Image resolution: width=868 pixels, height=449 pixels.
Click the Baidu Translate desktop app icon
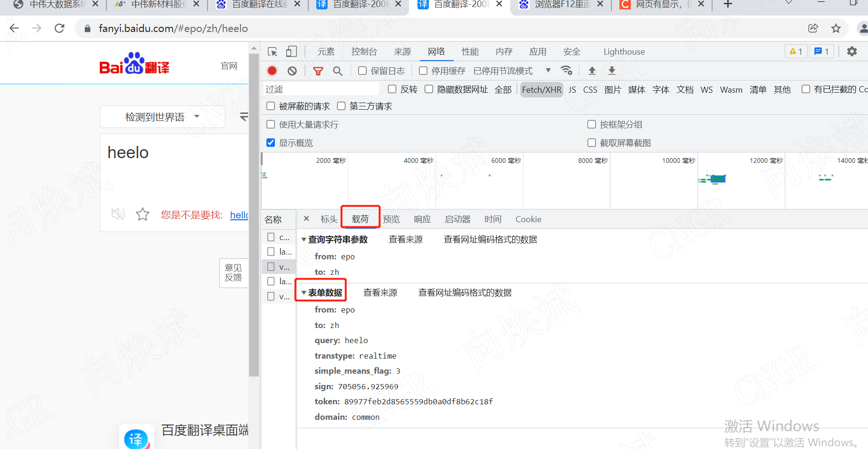pyautogui.click(x=136, y=438)
